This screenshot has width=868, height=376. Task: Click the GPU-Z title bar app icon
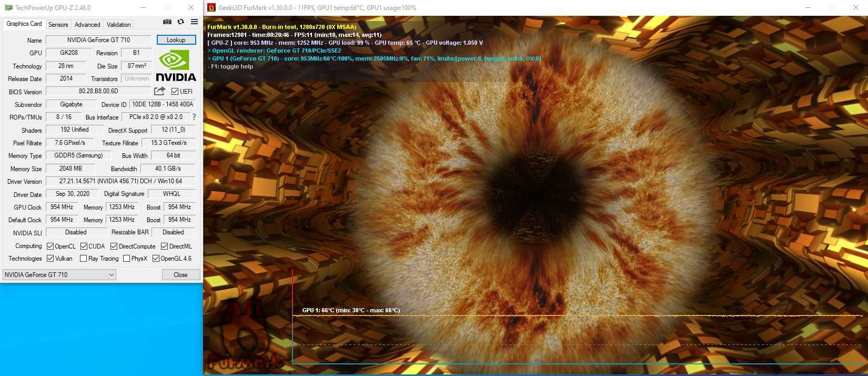pyautogui.click(x=8, y=8)
